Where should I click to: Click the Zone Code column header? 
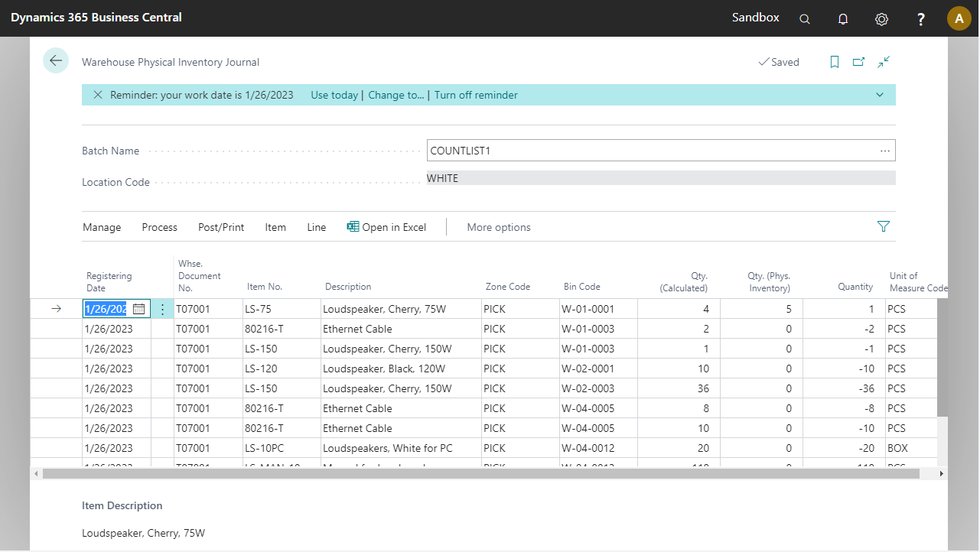coord(507,287)
